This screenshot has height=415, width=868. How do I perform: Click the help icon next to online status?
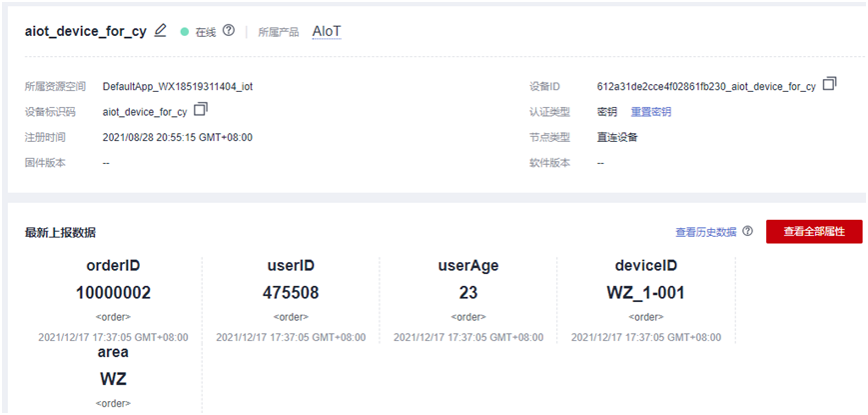point(229,31)
